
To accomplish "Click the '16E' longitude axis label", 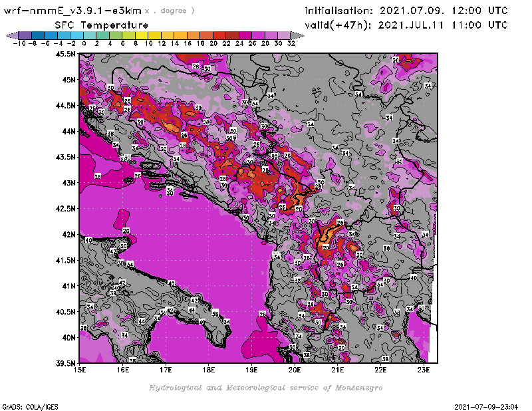I will (x=123, y=370).
